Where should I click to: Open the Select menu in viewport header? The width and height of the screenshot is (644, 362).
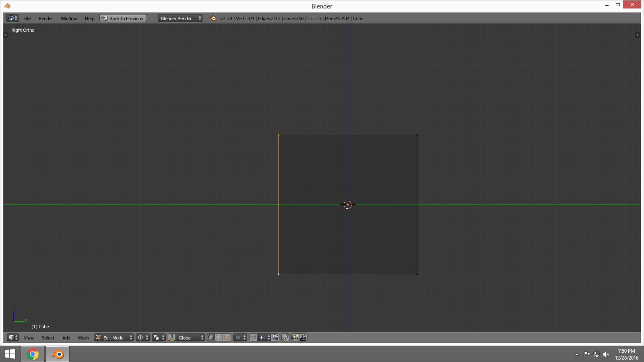point(48,338)
